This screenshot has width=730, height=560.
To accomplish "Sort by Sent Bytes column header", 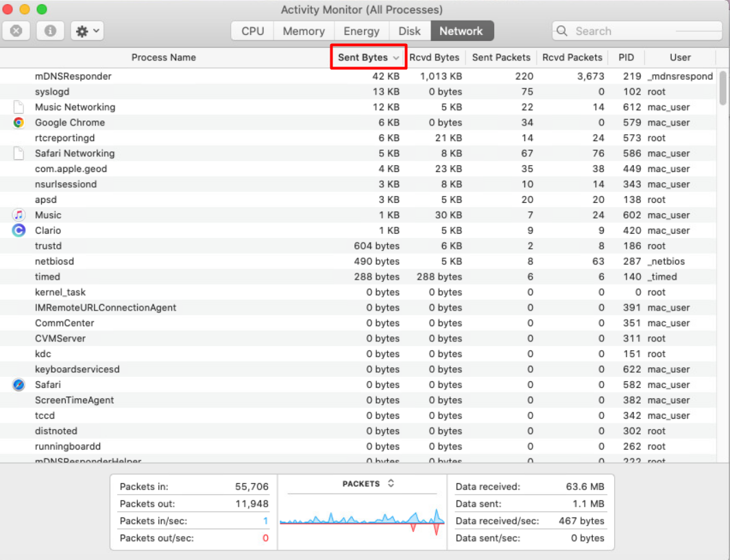I will click(x=369, y=58).
